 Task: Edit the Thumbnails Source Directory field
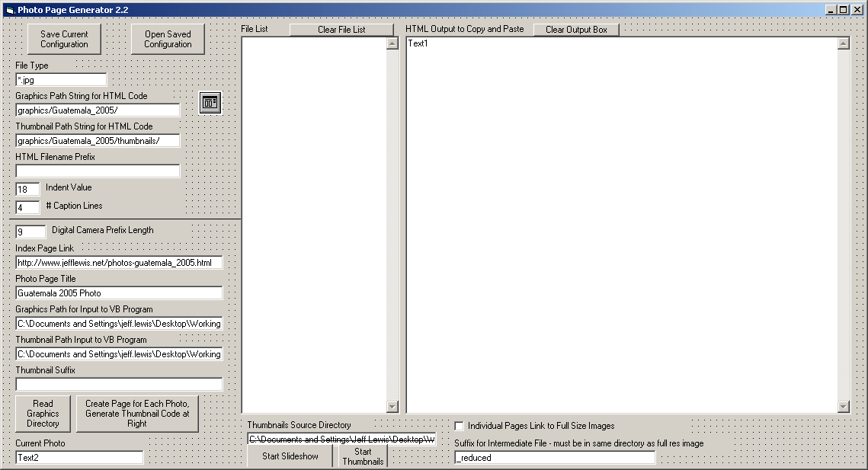pyautogui.click(x=341, y=439)
